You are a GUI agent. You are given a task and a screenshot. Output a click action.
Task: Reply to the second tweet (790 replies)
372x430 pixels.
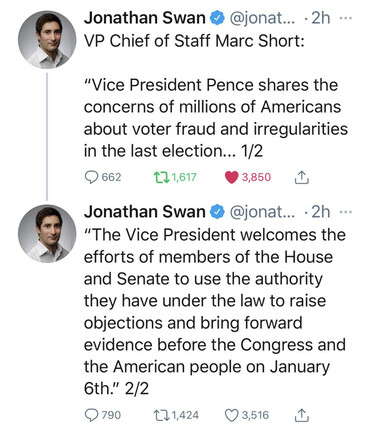coord(103,415)
